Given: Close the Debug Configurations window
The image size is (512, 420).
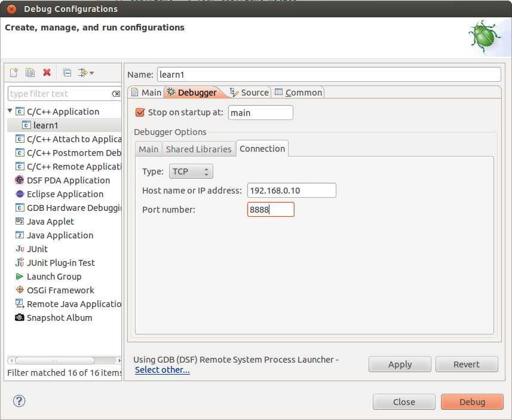Looking at the screenshot, I should (x=11, y=9).
